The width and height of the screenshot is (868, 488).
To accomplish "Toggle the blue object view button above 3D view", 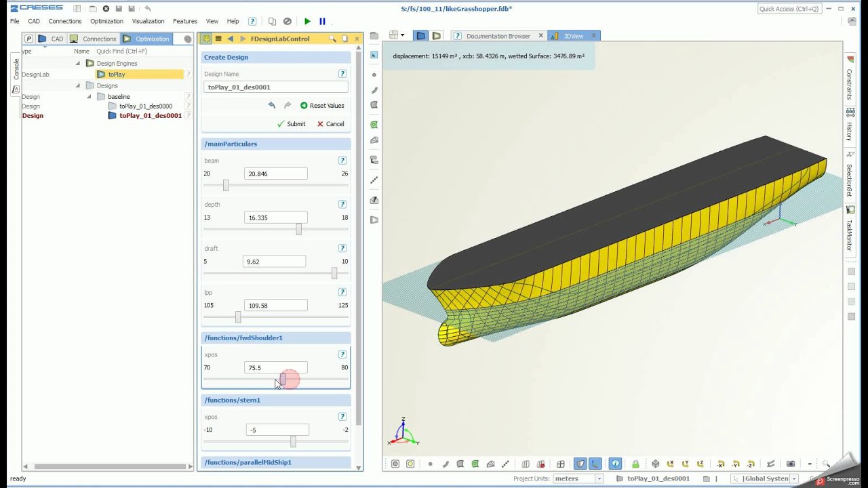I will [x=421, y=36].
